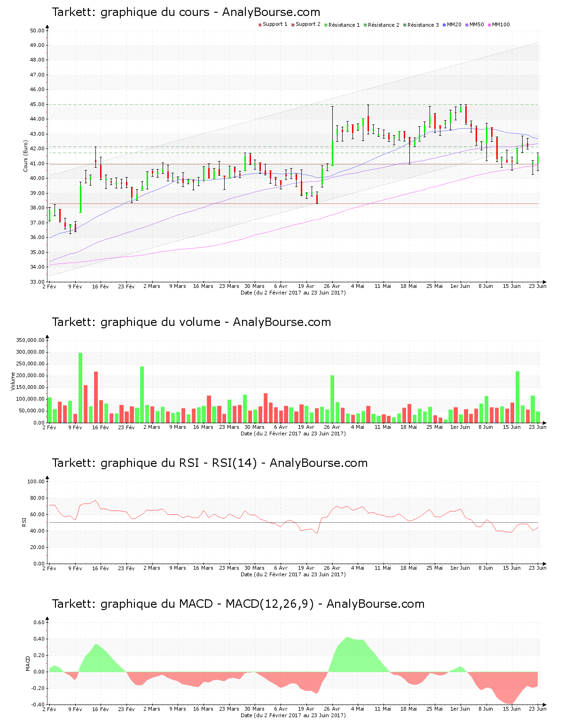Click the 'MACD' vertical axis label
The height and width of the screenshot is (728, 564).
click(x=28, y=663)
